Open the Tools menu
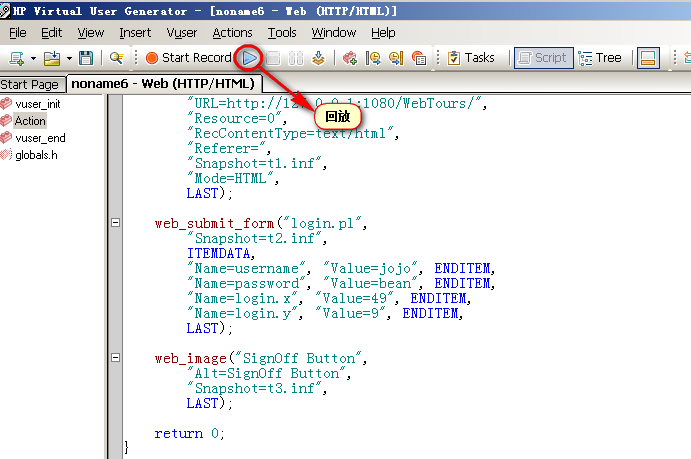This screenshot has height=459, width=691. [282, 33]
